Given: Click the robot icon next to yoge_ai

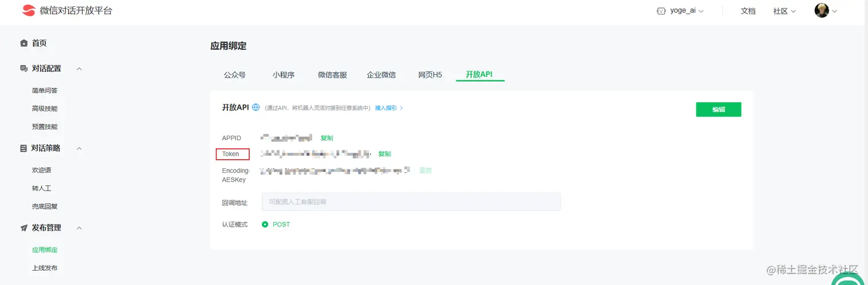Looking at the screenshot, I should click(x=661, y=11).
